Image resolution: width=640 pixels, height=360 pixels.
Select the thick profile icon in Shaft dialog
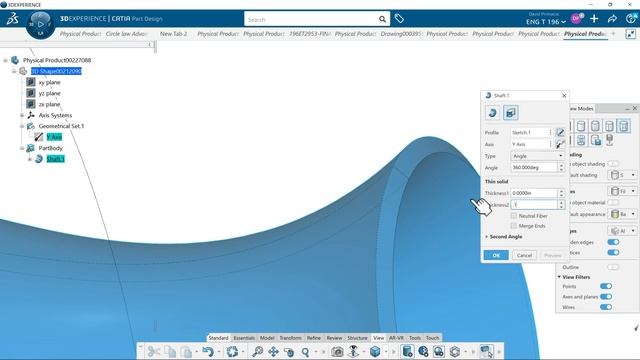511,113
